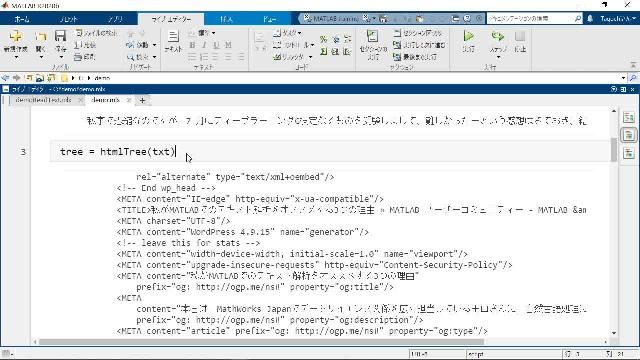
Task: Click the decrease indent icon
Action: 347,52
